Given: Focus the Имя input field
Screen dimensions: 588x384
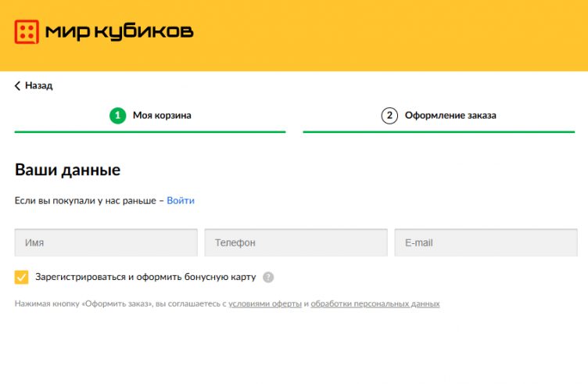Looking at the screenshot, I should [106, 242].
